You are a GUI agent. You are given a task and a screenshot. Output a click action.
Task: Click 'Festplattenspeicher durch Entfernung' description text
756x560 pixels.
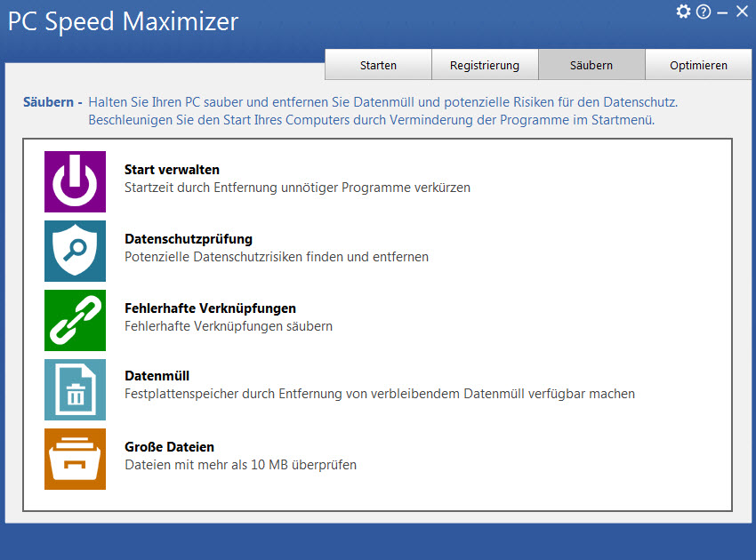(380, 394)
